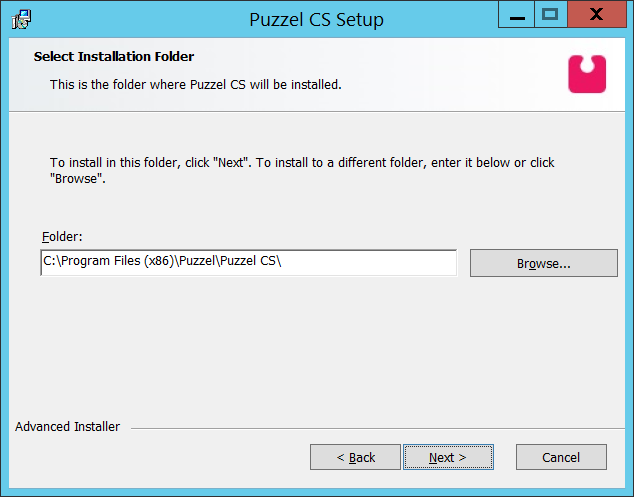Image resolution: width=634 pixels, height=497 pixels.
Task: Cancel the installation
Action: (x=561, y=457)
